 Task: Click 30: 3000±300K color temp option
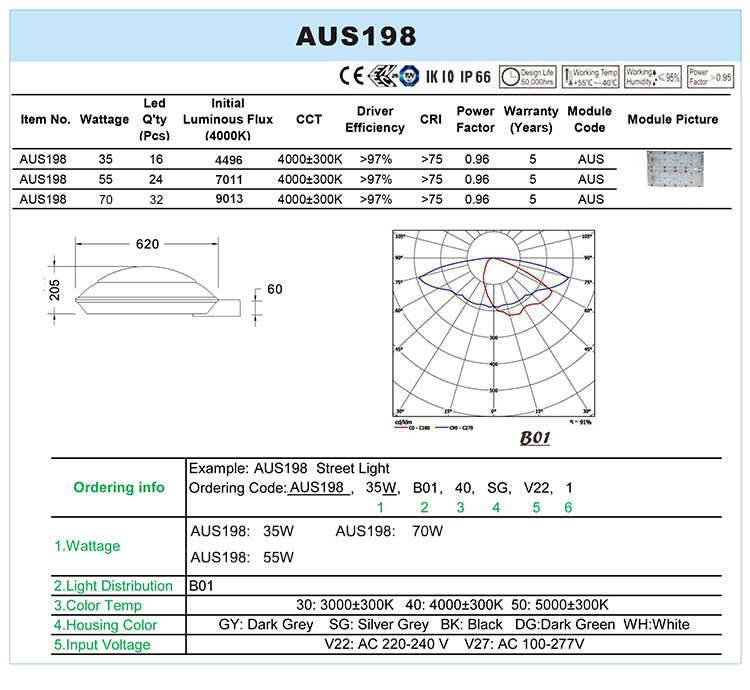point(345,605)
